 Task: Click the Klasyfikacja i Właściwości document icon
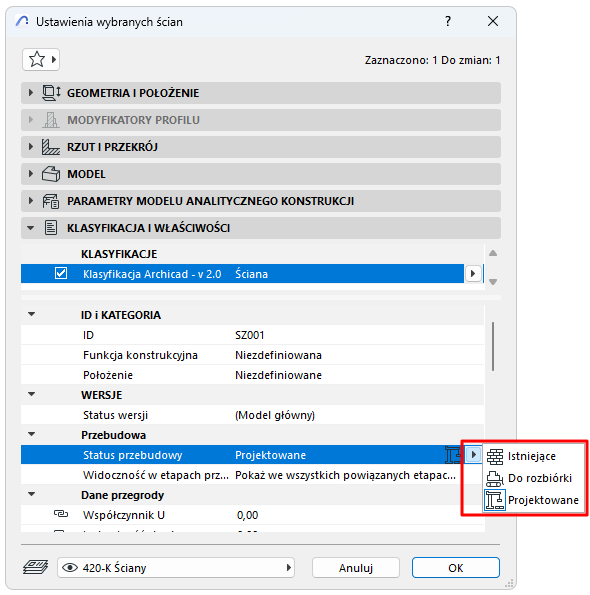pos(51,228)
